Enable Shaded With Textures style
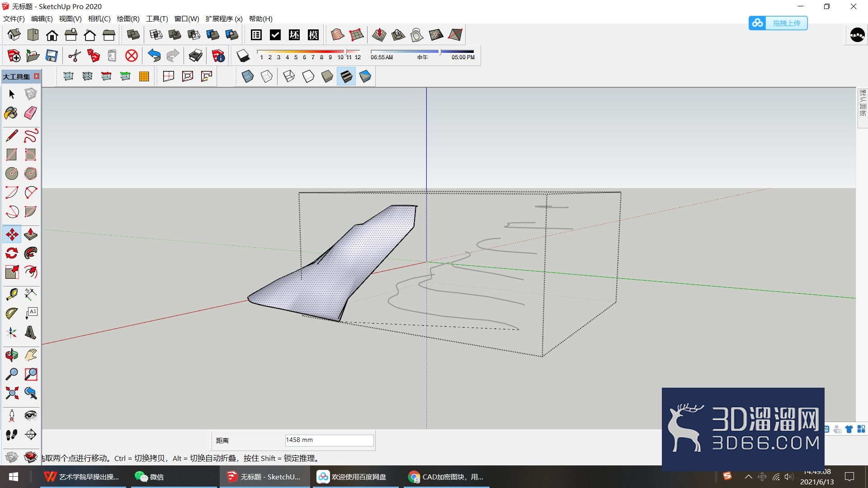 346,76
